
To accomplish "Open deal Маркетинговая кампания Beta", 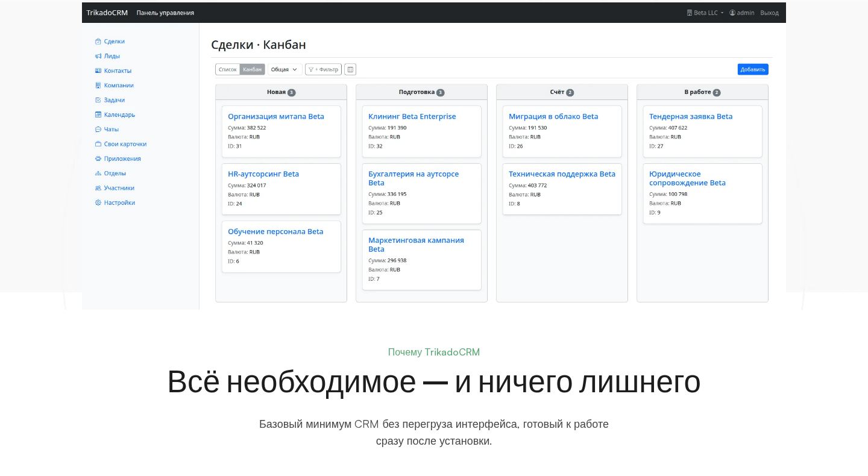I will [416, 245].
